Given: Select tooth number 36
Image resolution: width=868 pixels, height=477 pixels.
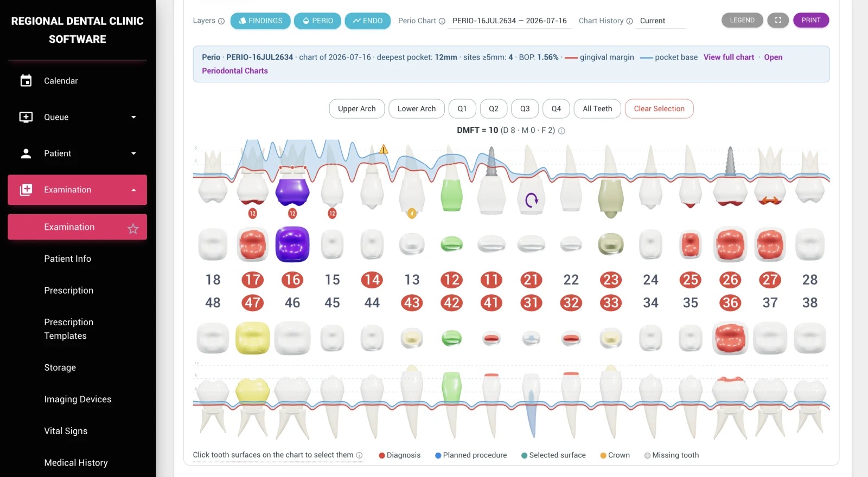Looking at the screenshot, I should [730, 302].
